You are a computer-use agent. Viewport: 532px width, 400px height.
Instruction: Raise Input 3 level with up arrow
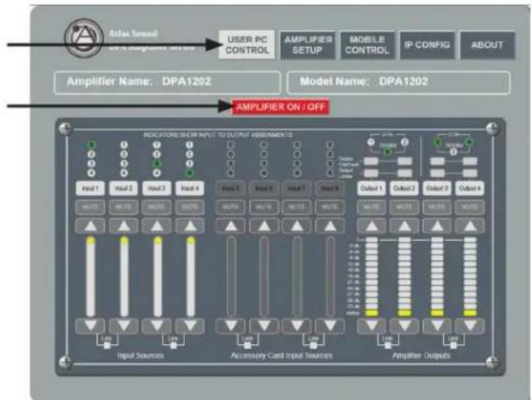pos(157,226)
